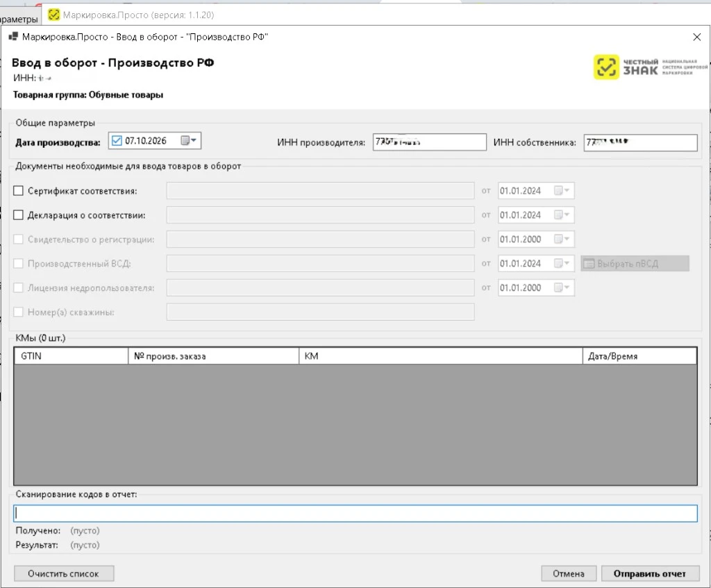Click the Сканирование кодов в отчет input

tap(355, 513)
